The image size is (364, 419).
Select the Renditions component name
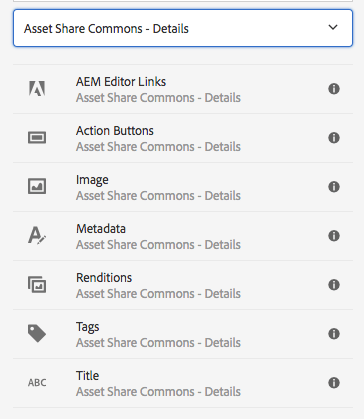[x=104, y=278]
